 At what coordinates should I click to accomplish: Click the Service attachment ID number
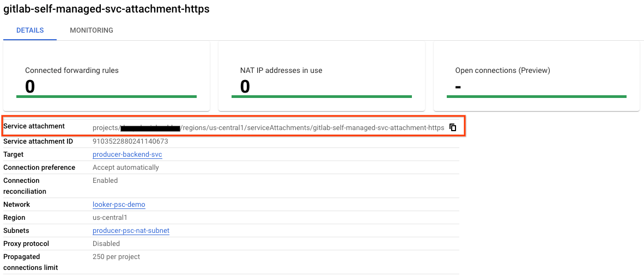click(x=130, y=141)
